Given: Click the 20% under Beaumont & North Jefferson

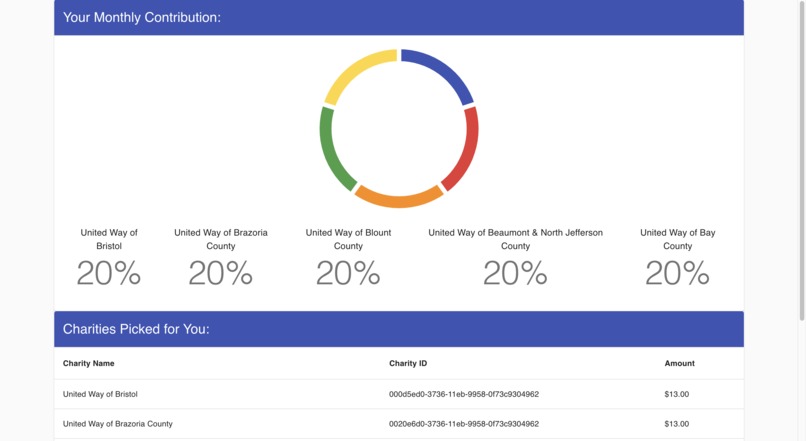Looking at the screenshot, I should (516, 273).
